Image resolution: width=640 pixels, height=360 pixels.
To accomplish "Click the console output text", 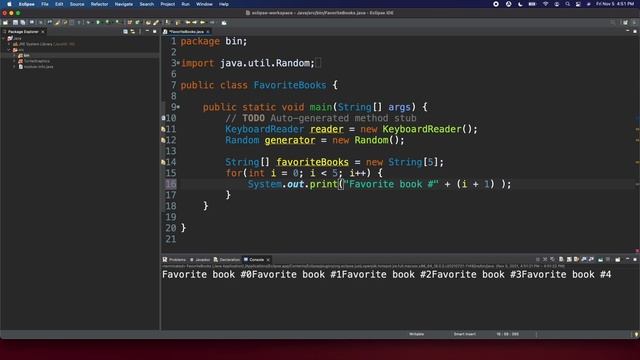I will [x=386, y=275].
